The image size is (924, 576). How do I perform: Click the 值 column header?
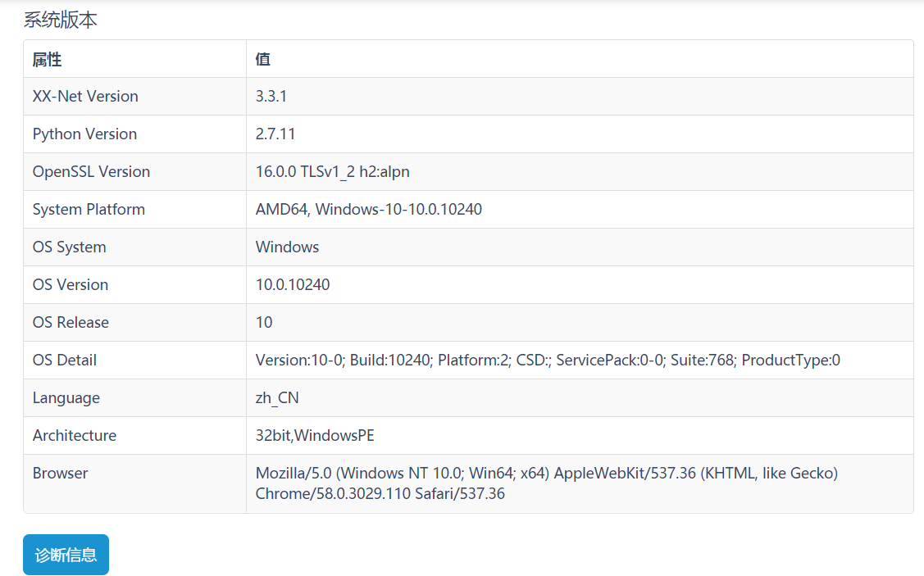[262, 60]
